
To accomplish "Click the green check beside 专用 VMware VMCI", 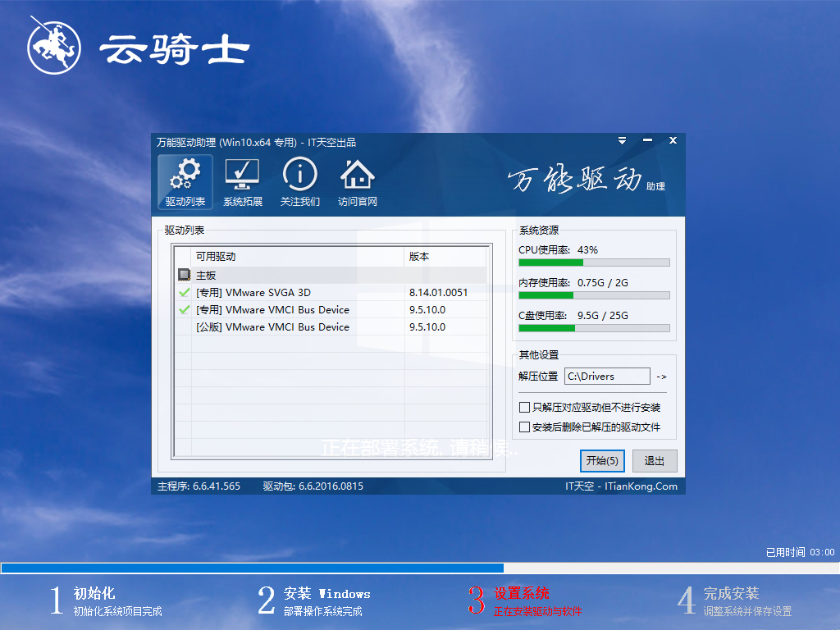I will [185, 309].
